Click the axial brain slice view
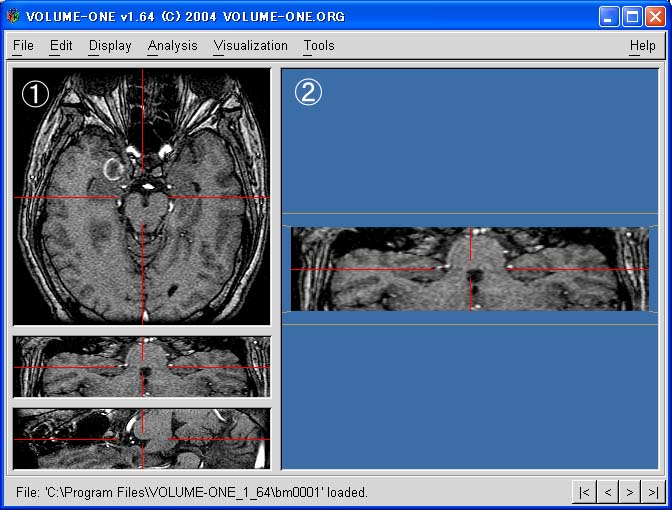The image size is (672, 510). tap(142, 197)
